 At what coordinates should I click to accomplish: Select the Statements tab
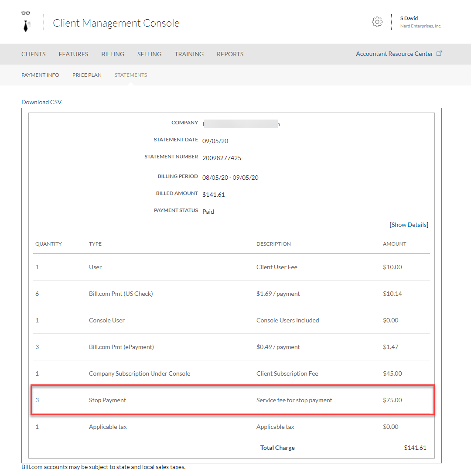(x=131, y=75)
